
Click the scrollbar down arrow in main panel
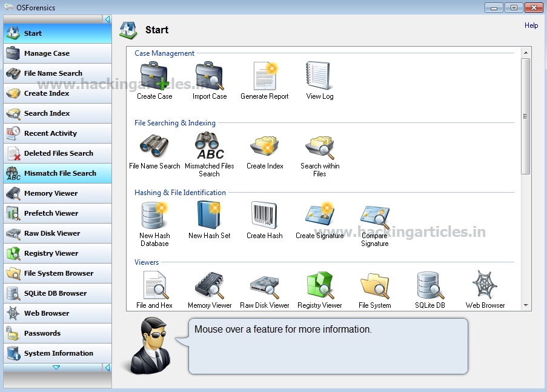tap(525, 305)
